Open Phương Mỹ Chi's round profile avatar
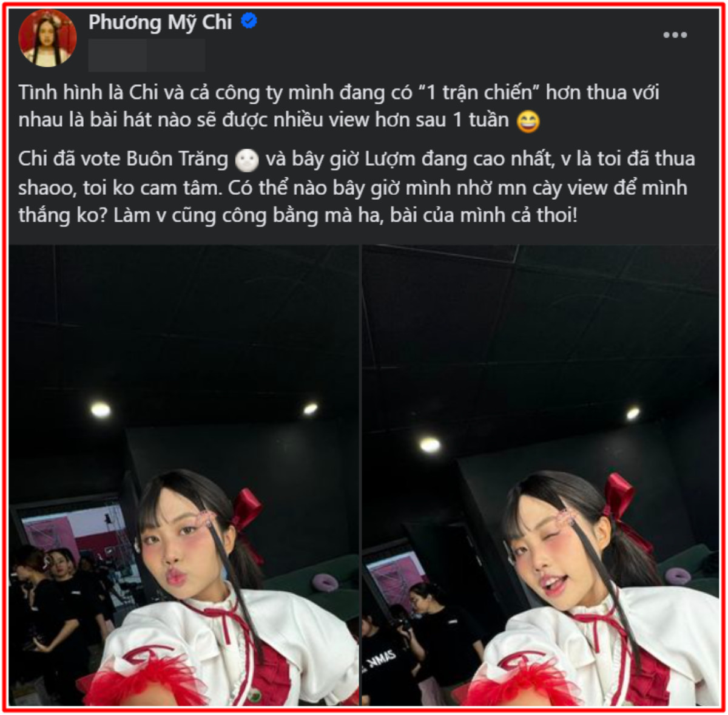 pyautogui.click(x=47, y=38)
